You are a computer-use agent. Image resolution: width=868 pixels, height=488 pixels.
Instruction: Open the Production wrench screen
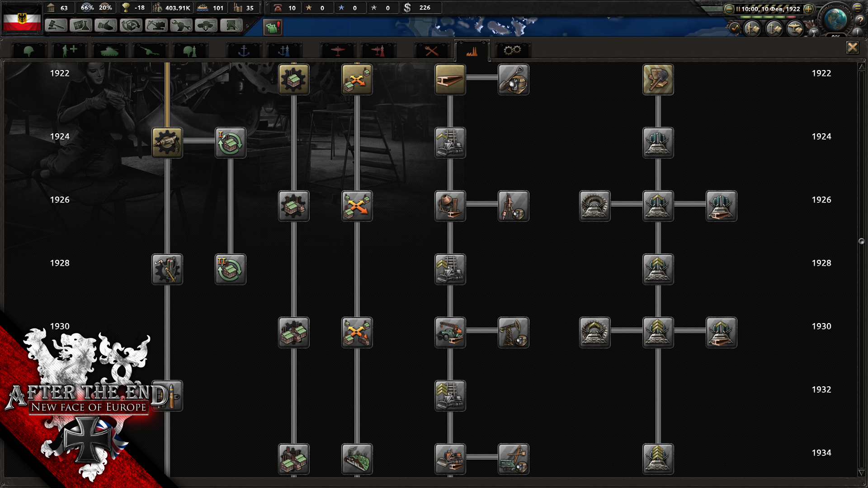pos(181,26)
